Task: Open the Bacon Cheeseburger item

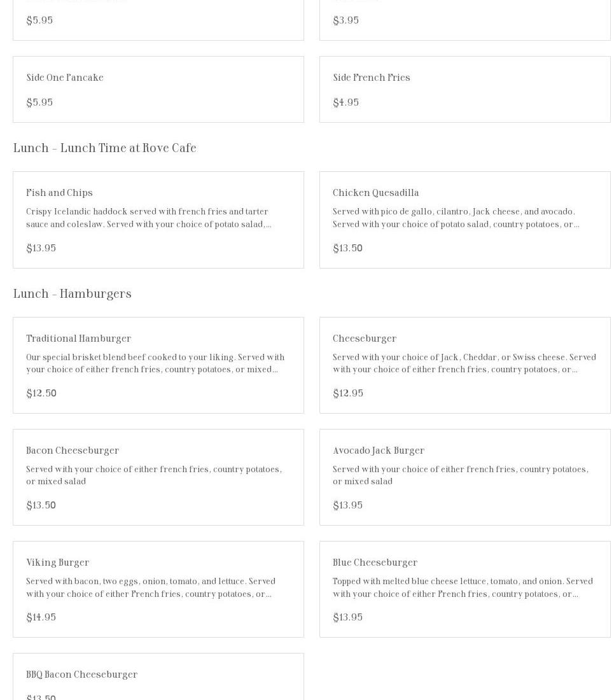Action: pyautogui.click(x=73, y=451)
